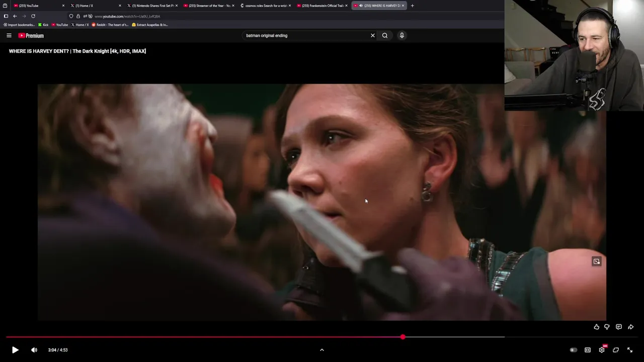
Task: Open the comments panel icon
Action: tap(619, 327)
